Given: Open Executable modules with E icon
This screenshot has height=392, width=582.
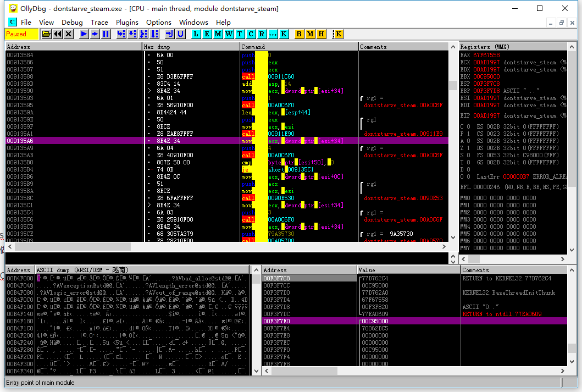Looking at the screenshot, I should pos(207,34).
